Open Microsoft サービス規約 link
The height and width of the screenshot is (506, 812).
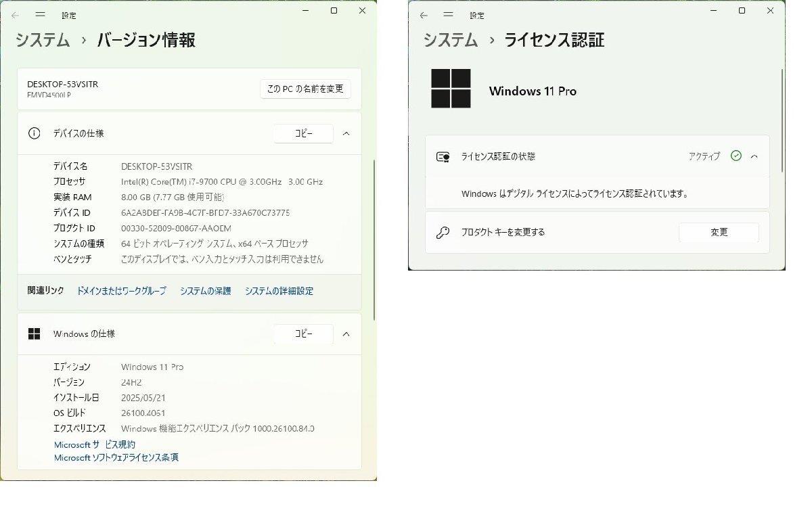[x=95, y=444]
